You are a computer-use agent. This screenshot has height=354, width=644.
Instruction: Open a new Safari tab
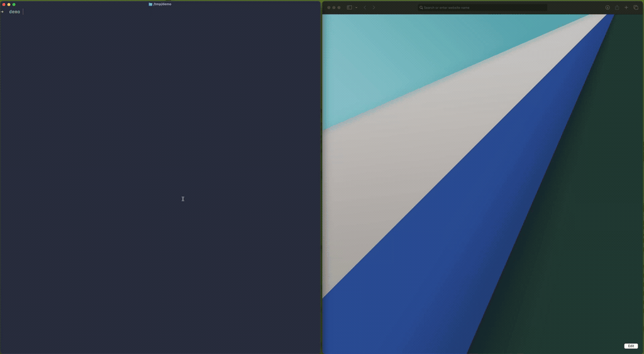626,8
